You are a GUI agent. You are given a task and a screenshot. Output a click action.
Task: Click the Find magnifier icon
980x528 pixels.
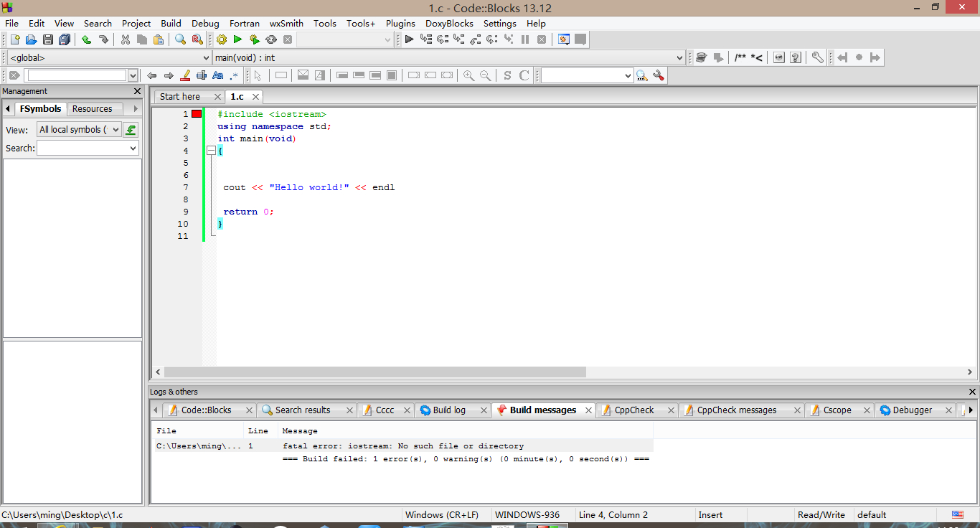pyautogui.click(x=180, y=39)
